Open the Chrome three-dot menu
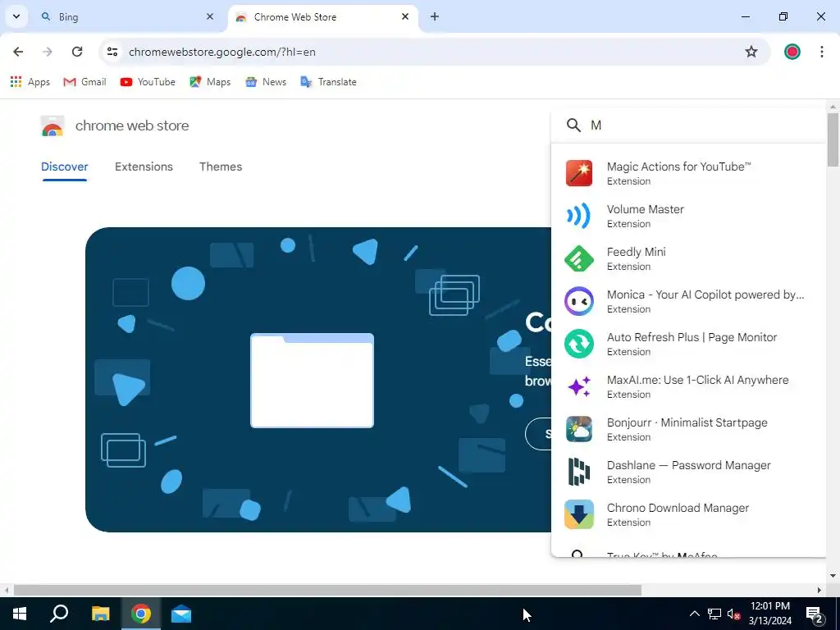Screen dimensions: 840x630 pos(822,52)
